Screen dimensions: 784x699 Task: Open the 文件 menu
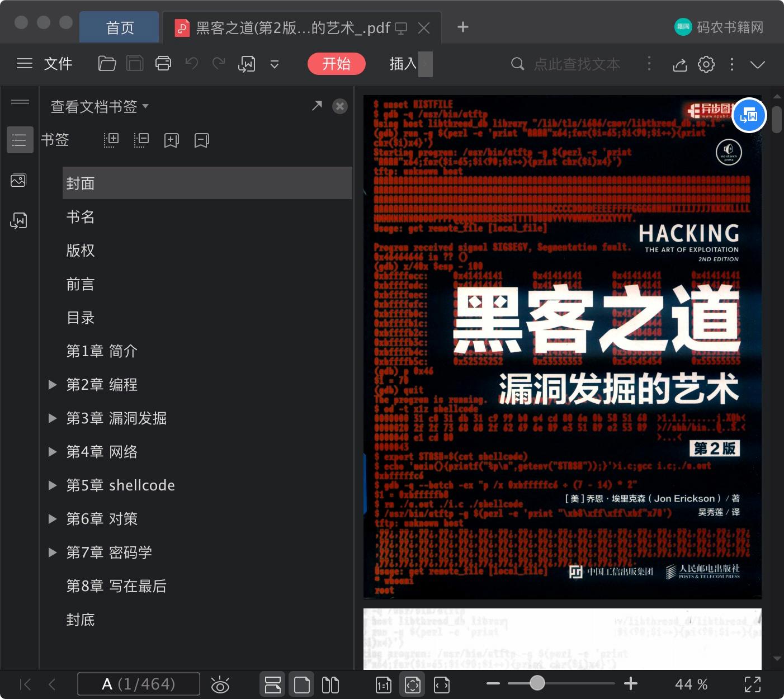(58, 64)
